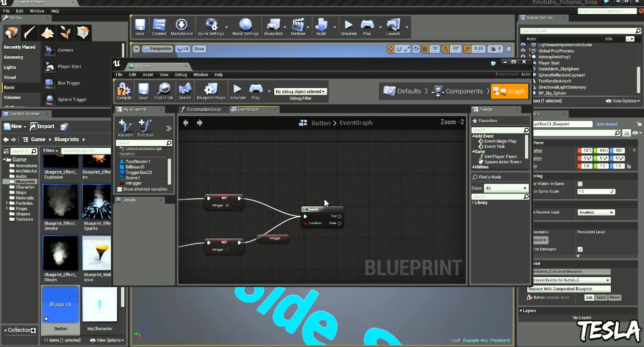Click Blueprints in main toolbar
This screenshot has height=347, width=644.
[x=273, y=27]
